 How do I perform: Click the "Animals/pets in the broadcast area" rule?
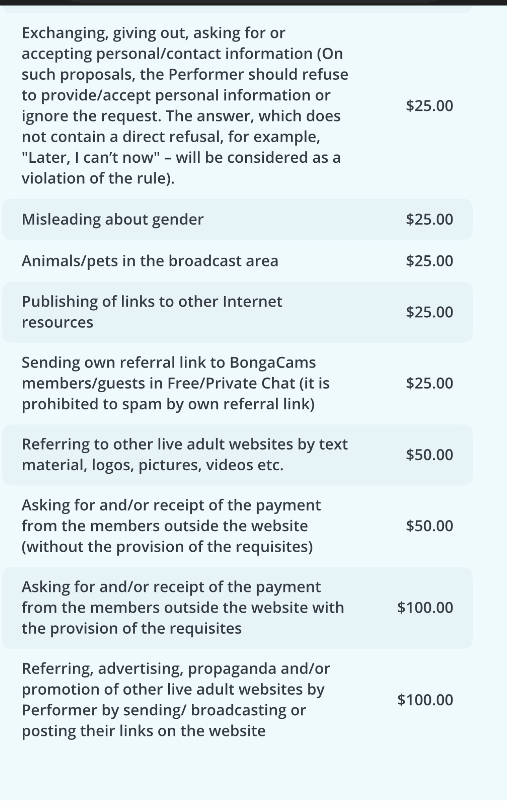click(x=150, y=261)
